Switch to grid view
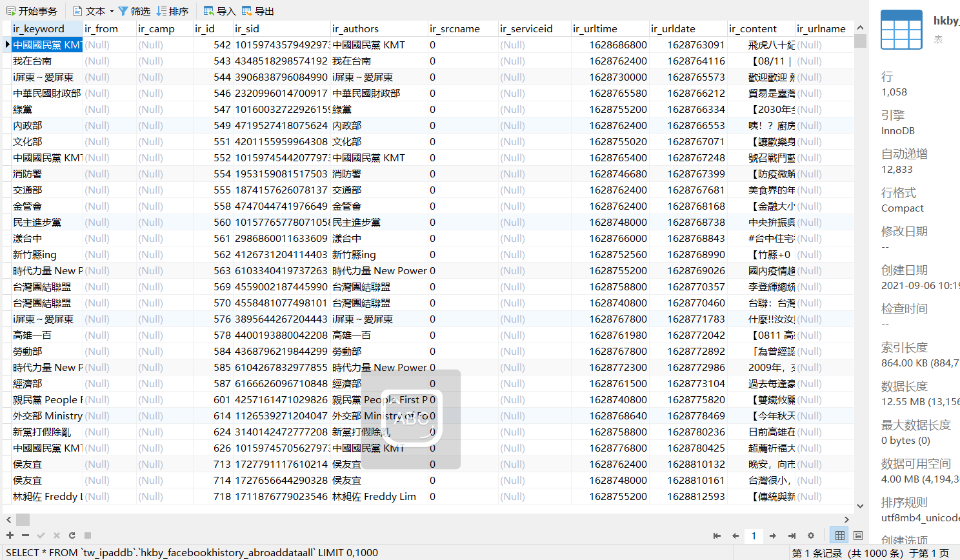Image resolution: width=960 pixels, height=560 pixels. 840,535
